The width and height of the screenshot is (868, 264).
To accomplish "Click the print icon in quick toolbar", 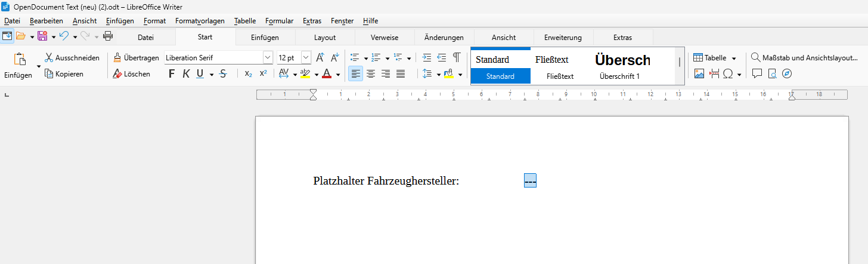I will point(108,36).
